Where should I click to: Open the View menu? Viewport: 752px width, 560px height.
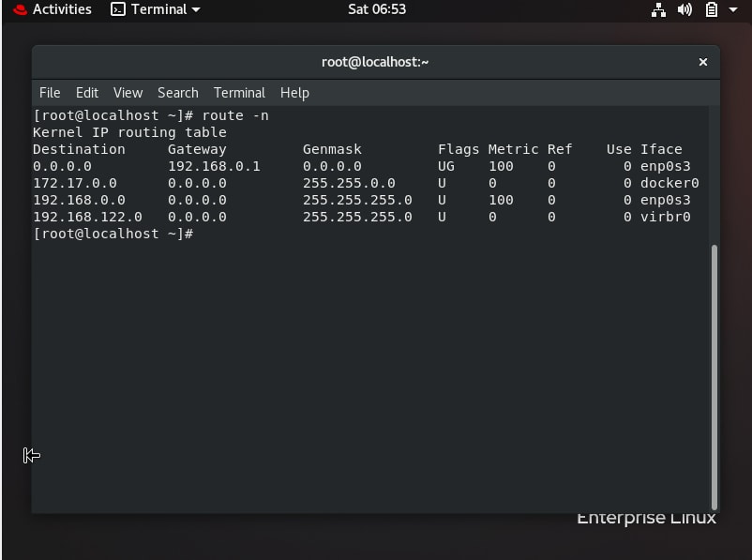[128, 93]
